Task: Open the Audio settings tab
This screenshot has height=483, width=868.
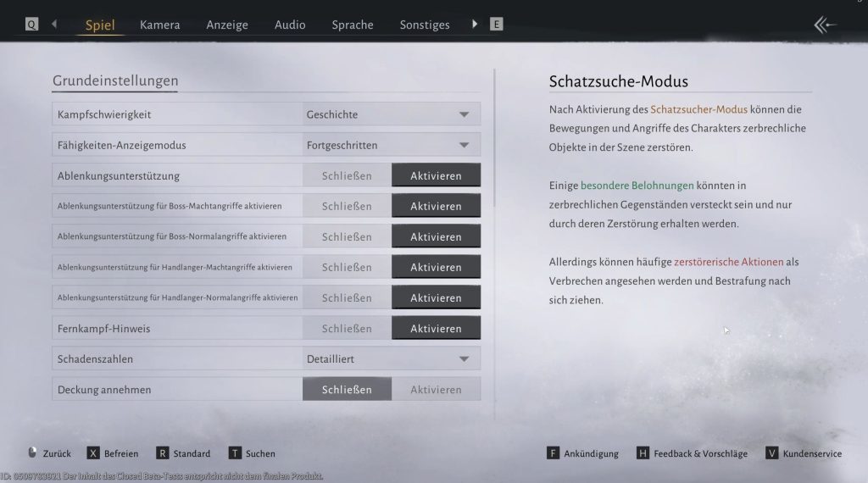Action: [x=290, y=25]
